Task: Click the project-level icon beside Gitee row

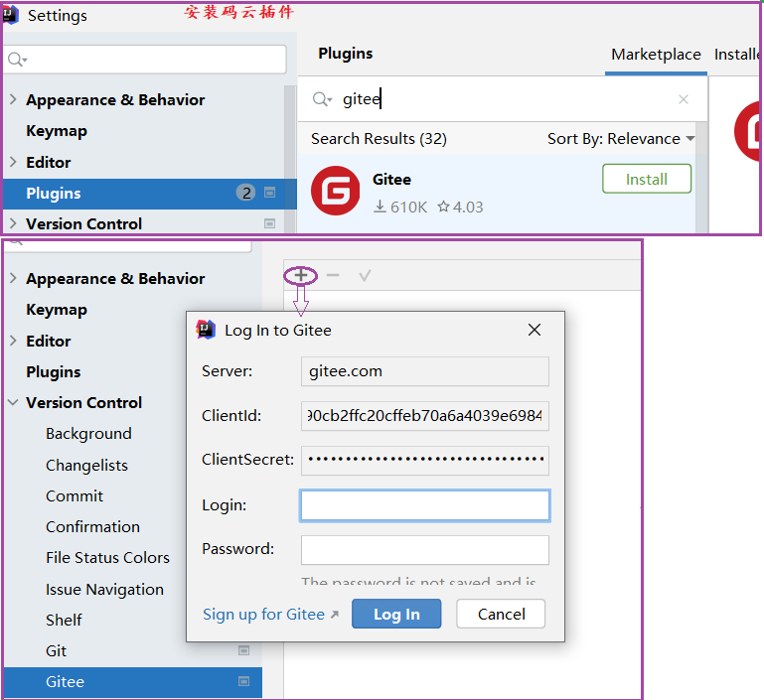Action: point(243,681)
